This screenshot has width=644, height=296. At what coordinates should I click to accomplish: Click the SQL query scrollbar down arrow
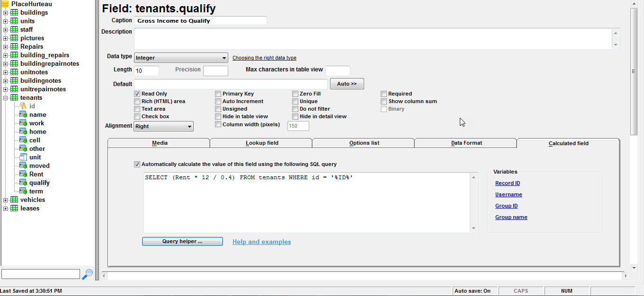click(x=474, y=229)
